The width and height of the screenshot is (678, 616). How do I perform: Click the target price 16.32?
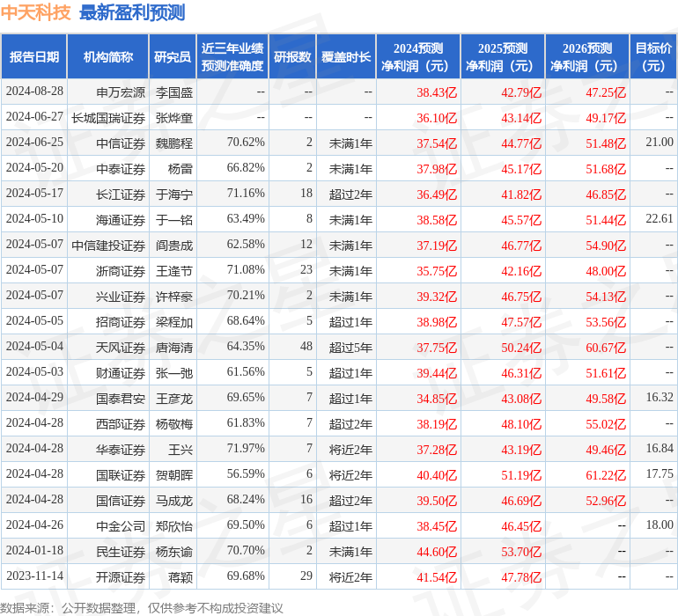pos(660,397)
